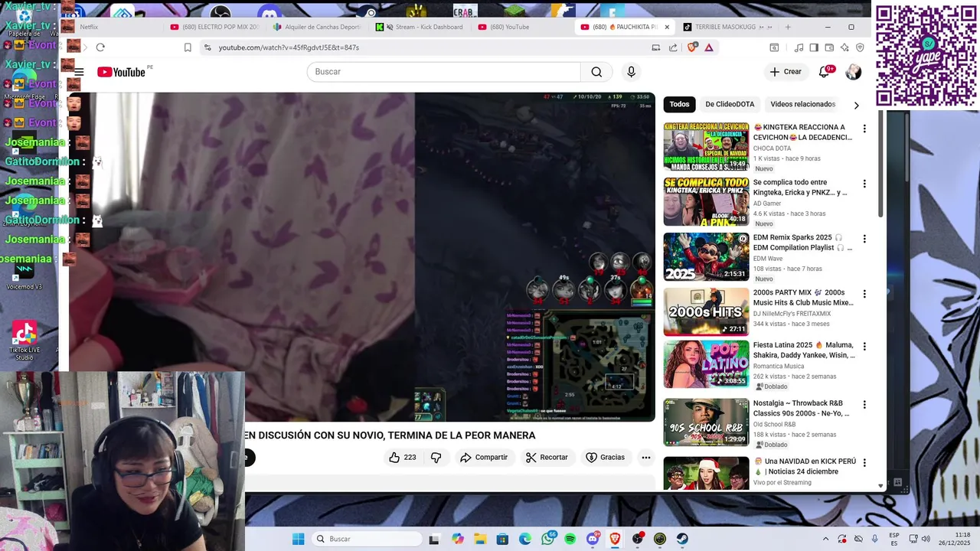Switch to the TERRIBLE MASOKUGG TikTok tab
This screenshot has height=551, width=980.
click(728, 27)
